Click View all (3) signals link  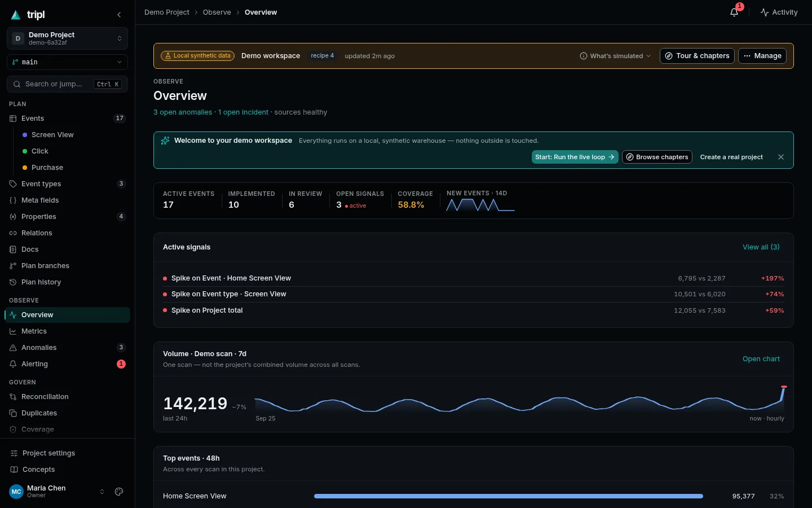click(761, 247)
